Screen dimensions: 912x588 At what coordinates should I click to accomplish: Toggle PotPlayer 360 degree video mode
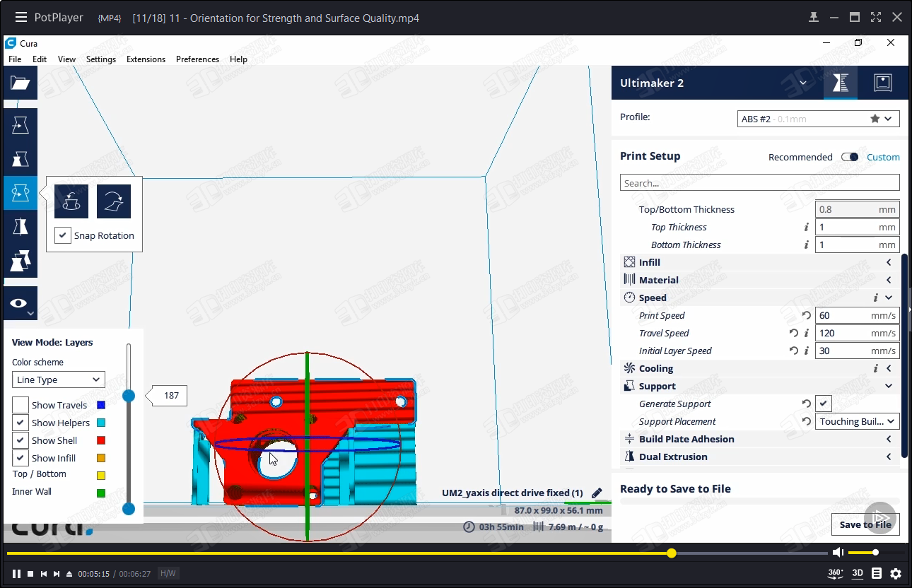pyautogui.click(x=836, y=573)
